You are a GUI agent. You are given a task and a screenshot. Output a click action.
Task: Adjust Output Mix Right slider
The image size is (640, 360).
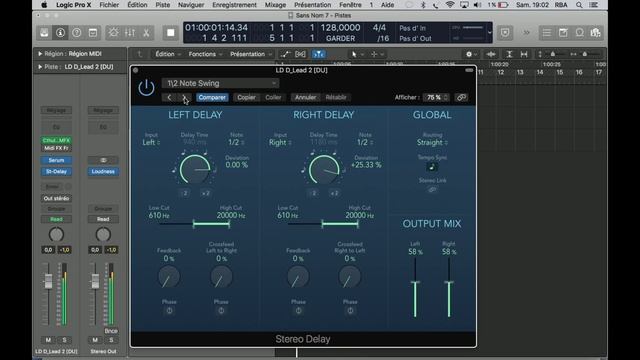pyautogui.click(x=449, y=282)
